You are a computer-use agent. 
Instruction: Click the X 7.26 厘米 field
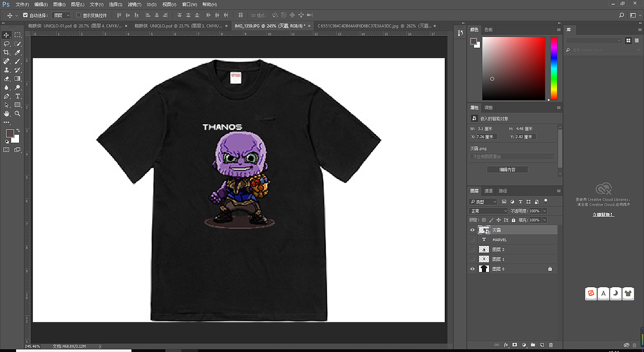click(x=487, y=136)
